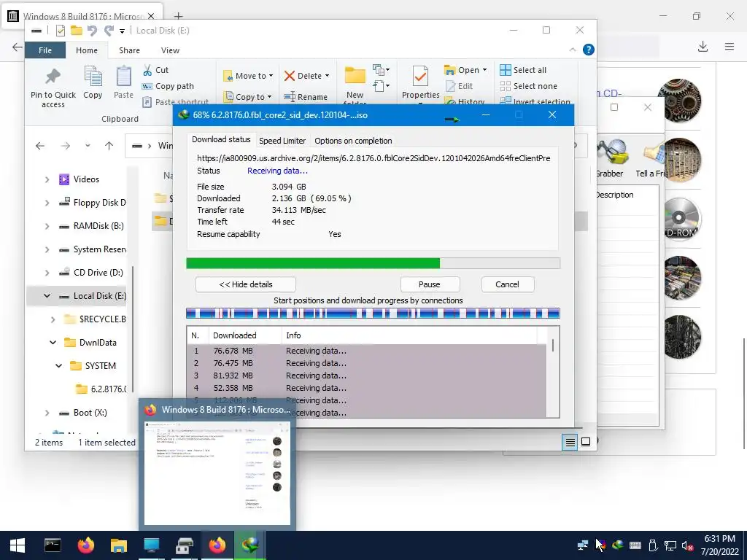This screenshot has height=560, width=747.
Task: Collapse SYSTEM folder node
Action: tap(58, 366)
